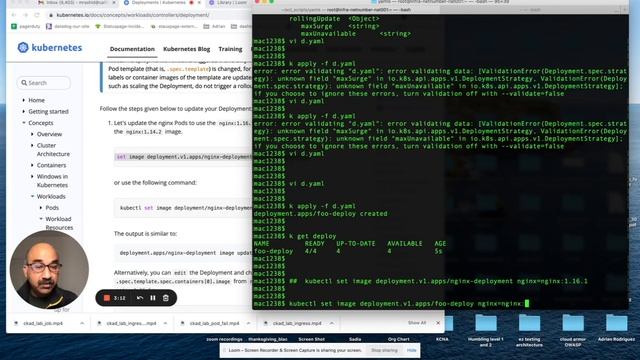The height and width of the screenshot is (360, 640).
Task: Open menu for ckad_lab_ingress.mp4 download
Action: [x=332, y=323]
